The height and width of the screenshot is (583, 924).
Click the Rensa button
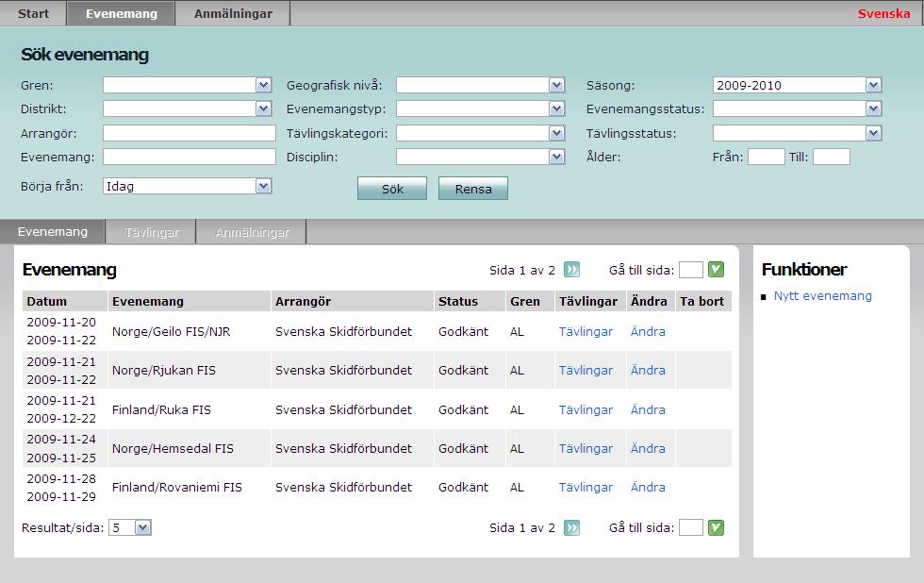tap(473, 189)
